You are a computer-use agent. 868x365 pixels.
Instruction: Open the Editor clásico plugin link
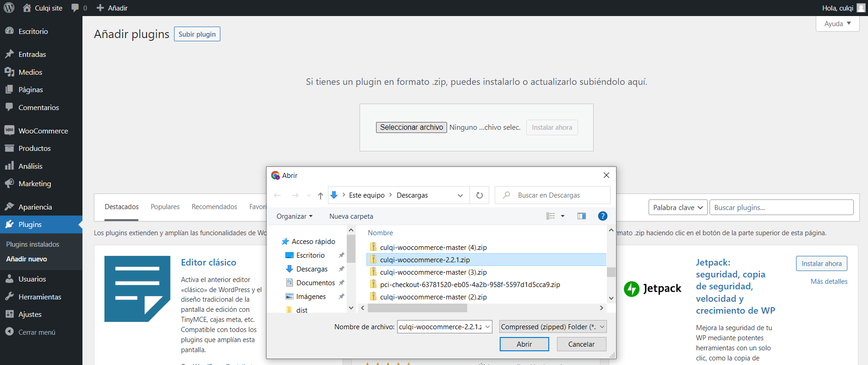208,262
